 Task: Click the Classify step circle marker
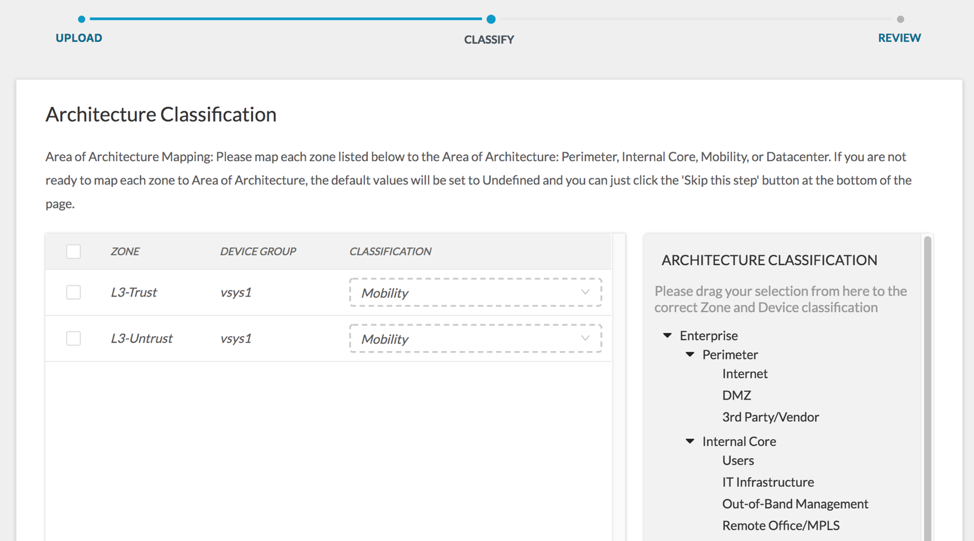(x=491, y=19)
